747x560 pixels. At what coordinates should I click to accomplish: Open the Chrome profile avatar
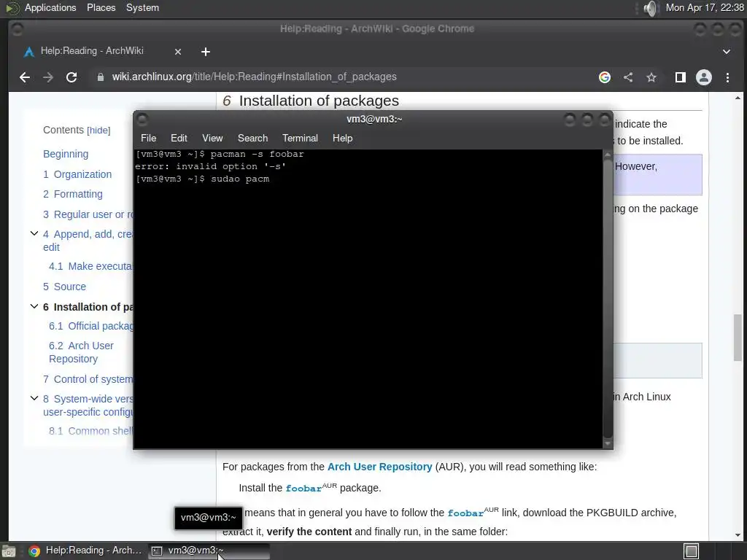pyautogui.click(x=704, y=77)
